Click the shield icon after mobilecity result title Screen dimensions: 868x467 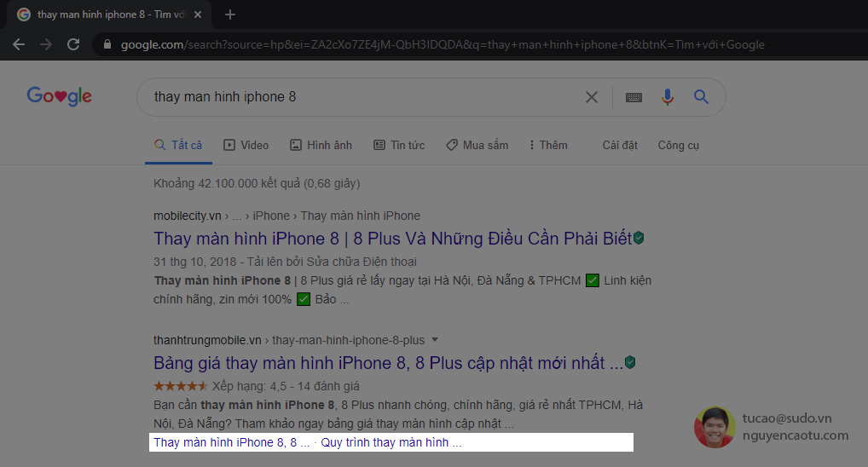[x=639, y=239]
